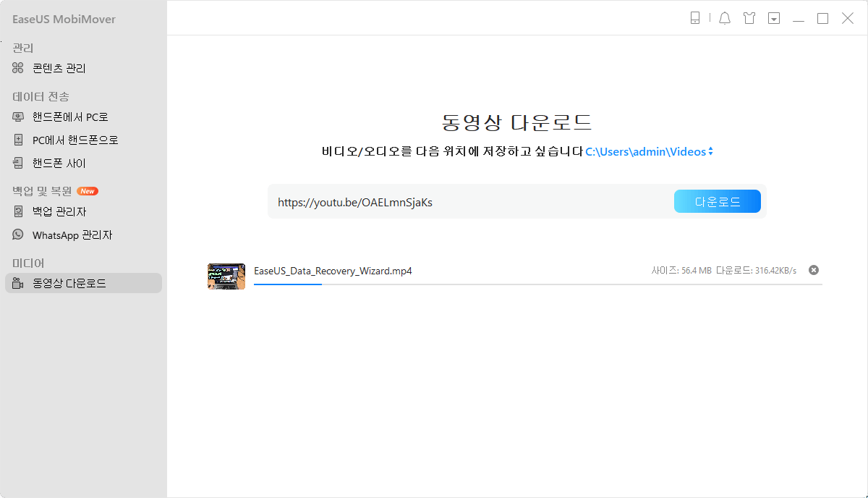Cancel the EaseUS_Data_Recovery_Wizard.mp4 download
Screen dimensions: 868x498
click(813, 269)
